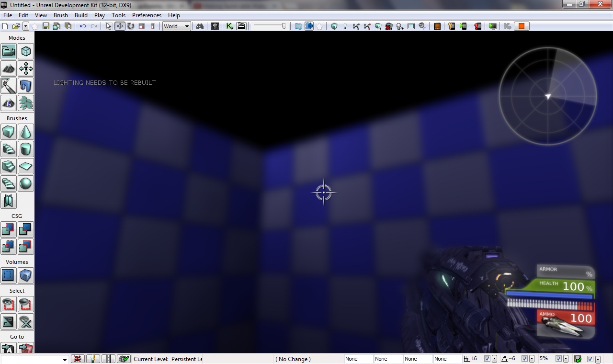
Task: Toggle realtime audio speaker button
Action: pos(422,26)
